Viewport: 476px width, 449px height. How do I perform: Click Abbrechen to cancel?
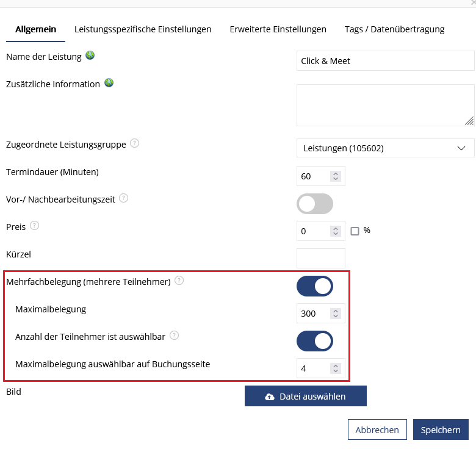point(377,429)
